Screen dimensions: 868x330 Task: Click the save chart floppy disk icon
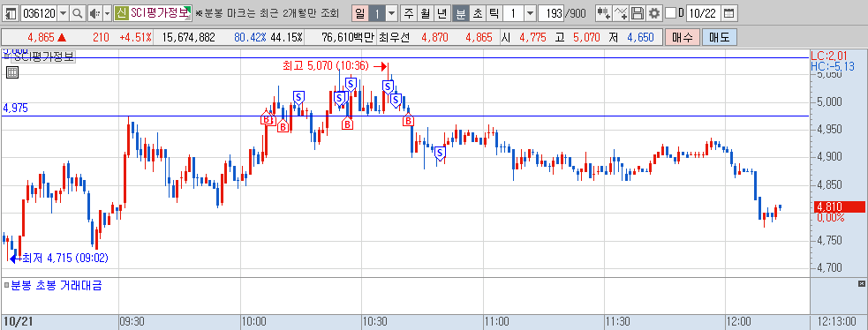638,12
